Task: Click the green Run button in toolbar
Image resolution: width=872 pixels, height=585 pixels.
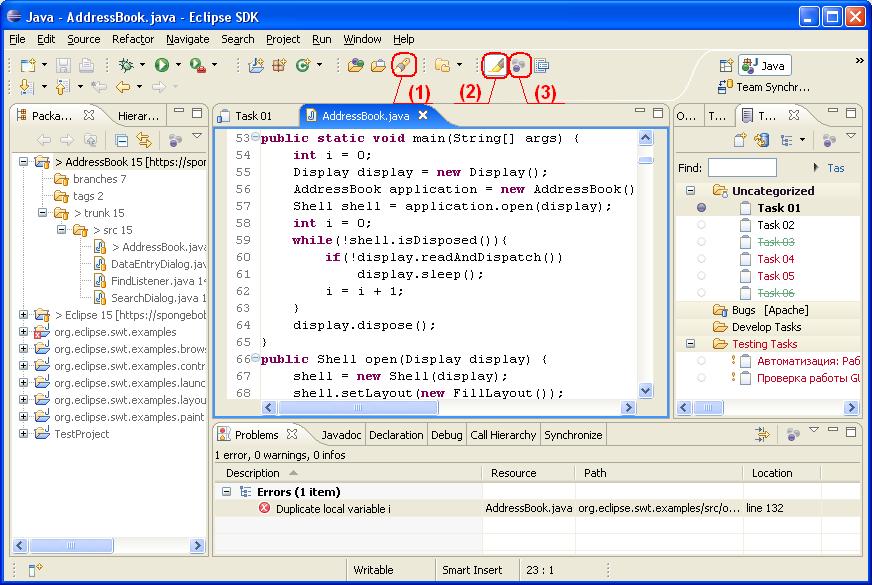Action: (162, 66)
